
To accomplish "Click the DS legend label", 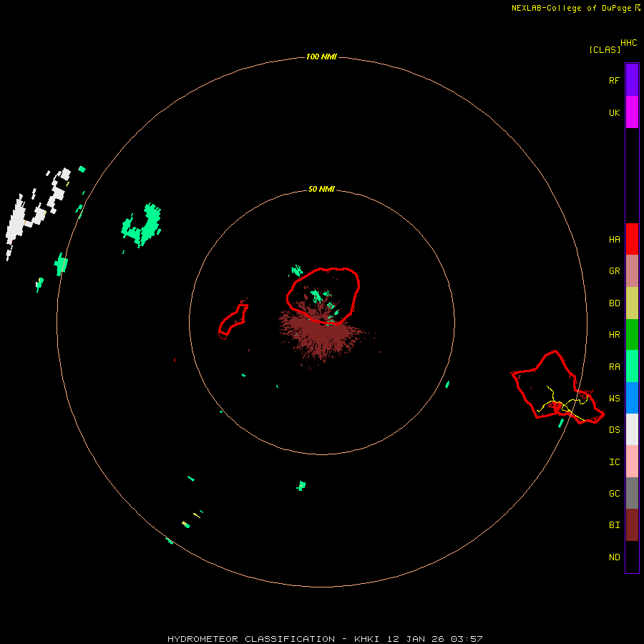I will [614, 430].
